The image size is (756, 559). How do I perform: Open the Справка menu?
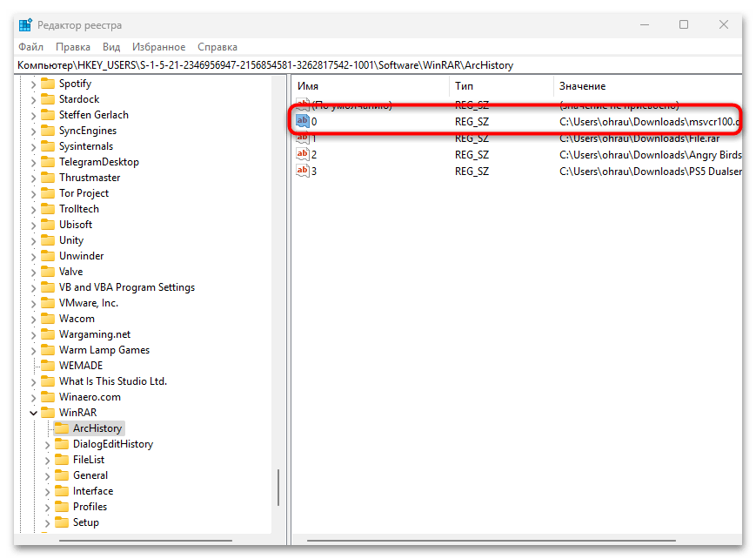point(217,47)
